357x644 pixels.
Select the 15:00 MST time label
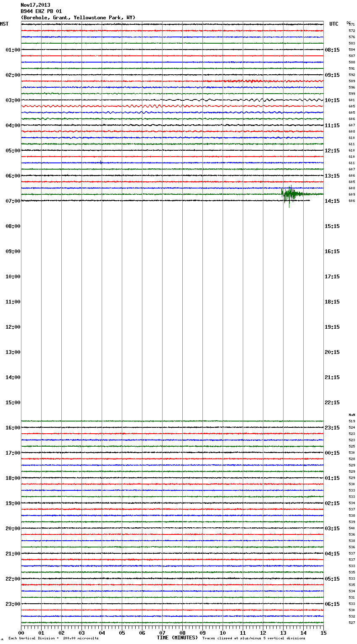[13, 403]
